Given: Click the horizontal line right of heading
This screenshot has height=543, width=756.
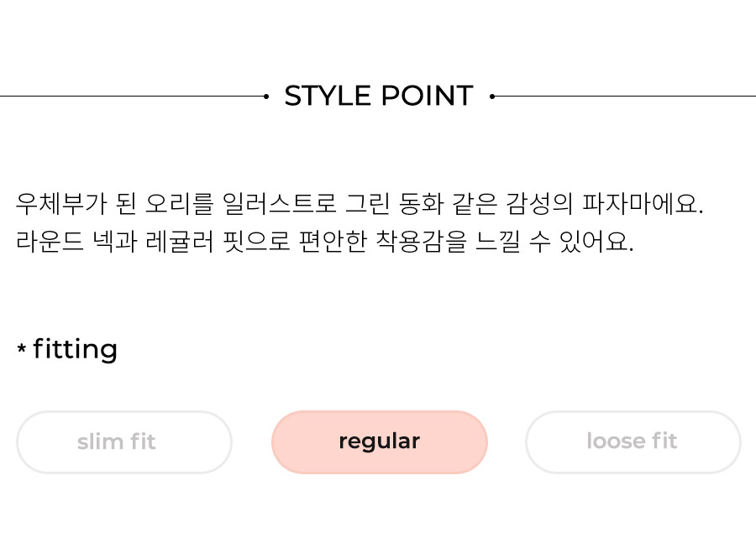Looking at the screenshot, I should (625, 97).
